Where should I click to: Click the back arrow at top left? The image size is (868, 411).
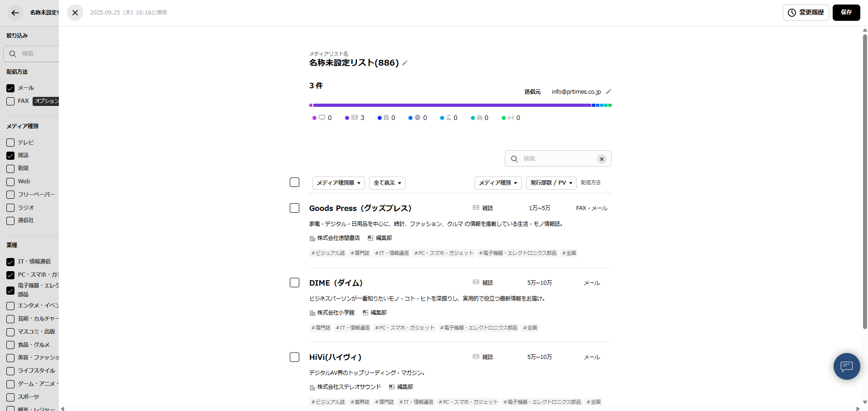[x=14, y=12]
